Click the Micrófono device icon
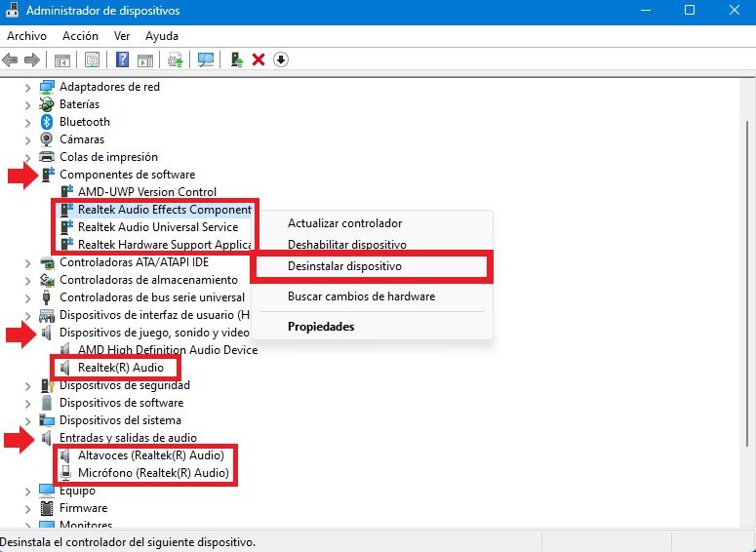This screenshot has height=552, width=756. pos(65,473)
